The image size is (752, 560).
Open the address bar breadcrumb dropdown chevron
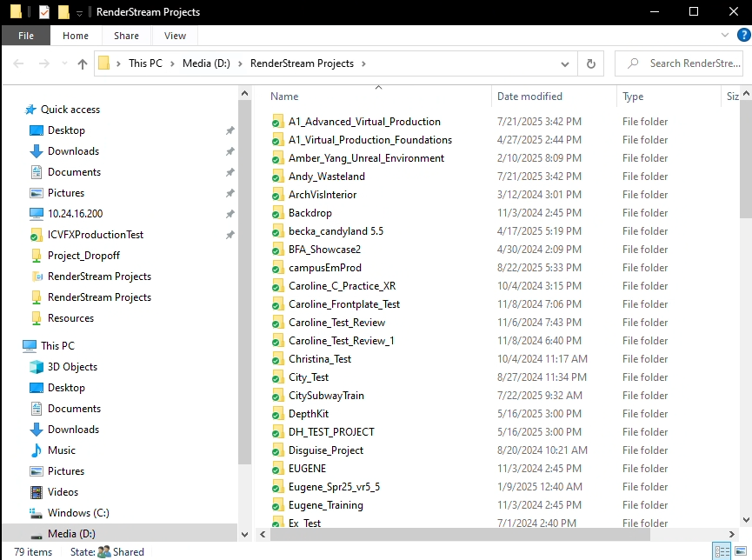pyautogui.click(x=565, y=63)
